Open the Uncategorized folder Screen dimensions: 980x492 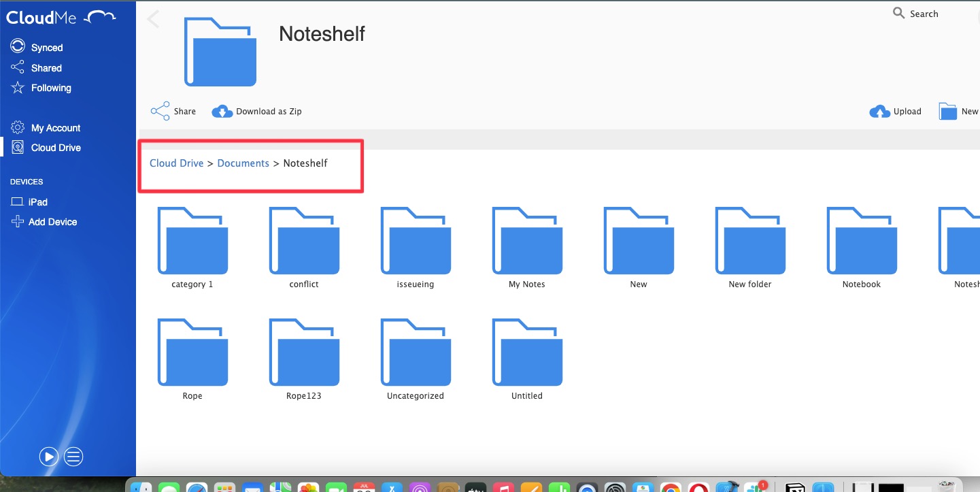416,360
